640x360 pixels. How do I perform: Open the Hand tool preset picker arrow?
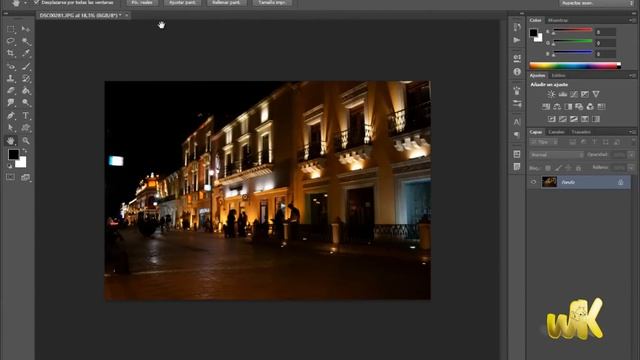25,3
